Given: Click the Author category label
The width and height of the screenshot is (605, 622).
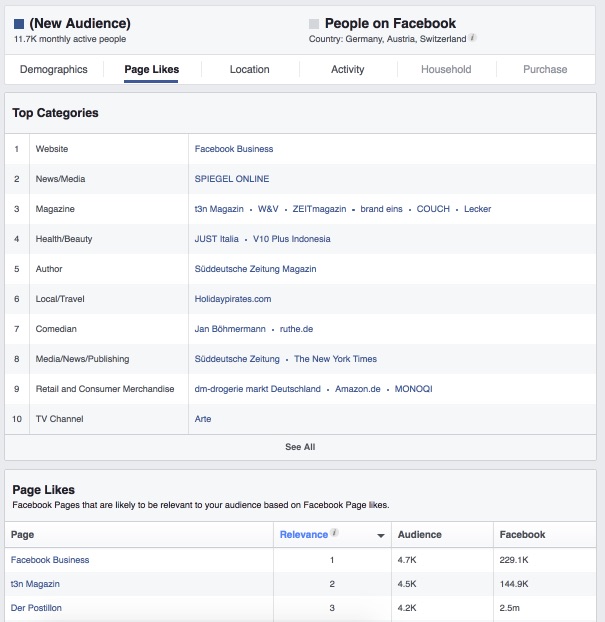Looking at the screenshot, I should click(49, 269).
